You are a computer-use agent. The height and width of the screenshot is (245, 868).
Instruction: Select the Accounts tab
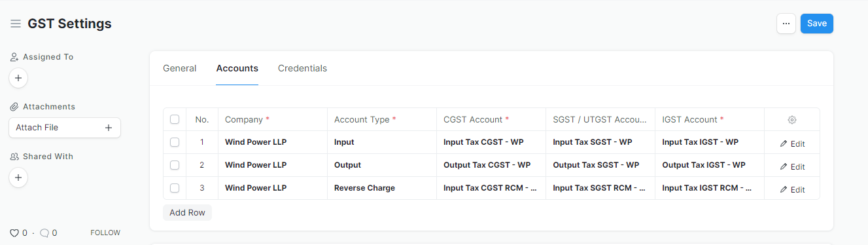click(237, 68)
